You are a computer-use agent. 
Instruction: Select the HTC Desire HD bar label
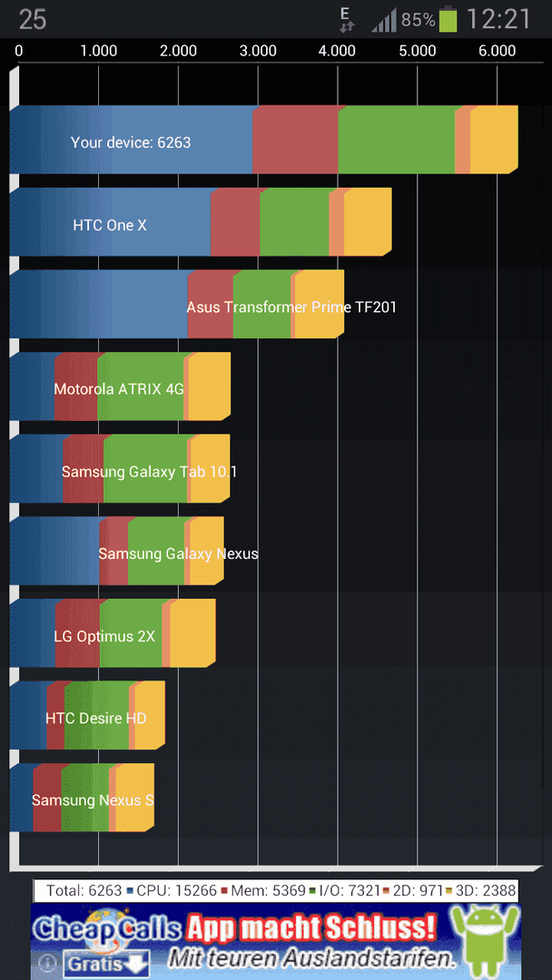tap(95, 718)
